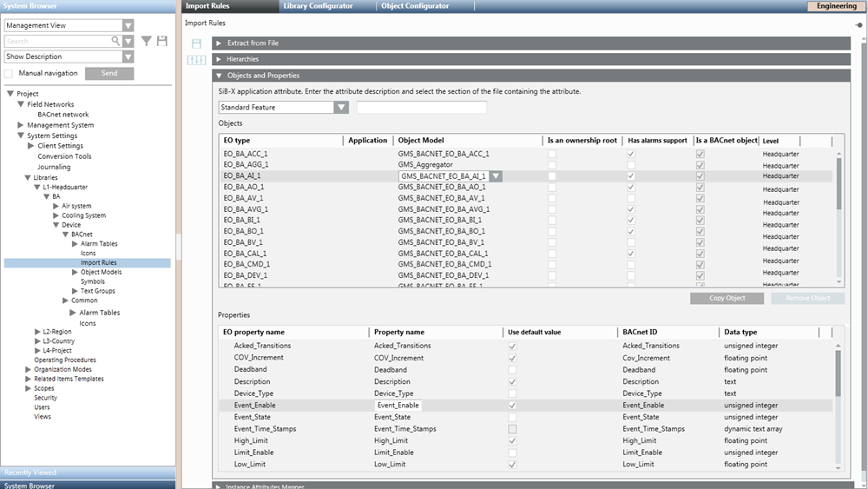Open the Standard Feature dropdown

(341, 108)
